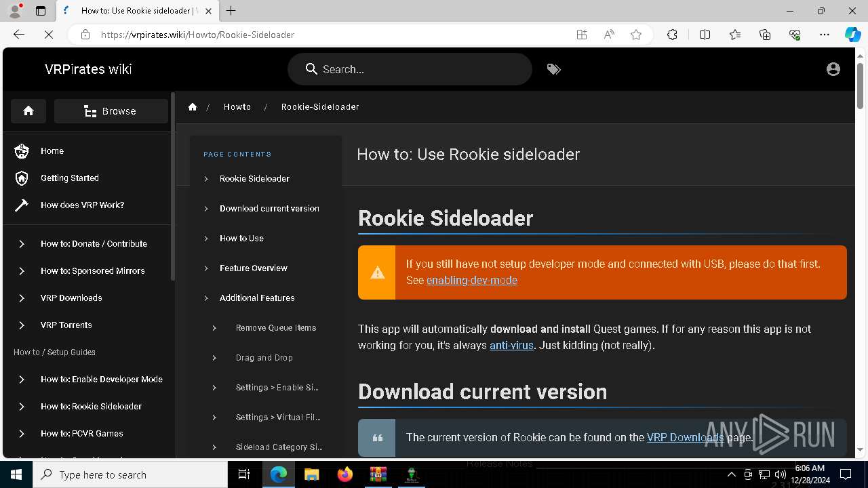This screenshot has width=868, height=488.
Task: Jump to How to Use in contents
Action: pos(241,239)
